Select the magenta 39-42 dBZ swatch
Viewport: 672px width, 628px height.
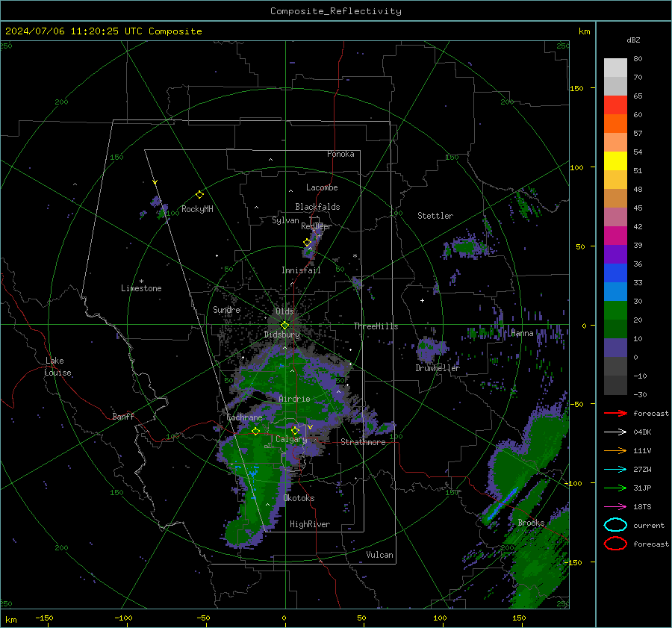click(615, 236)
